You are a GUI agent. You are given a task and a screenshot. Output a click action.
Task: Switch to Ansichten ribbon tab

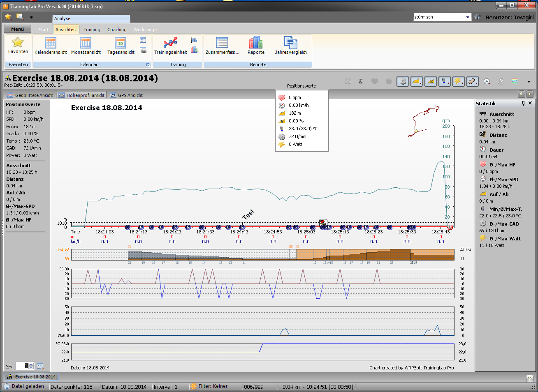(66, 30)
